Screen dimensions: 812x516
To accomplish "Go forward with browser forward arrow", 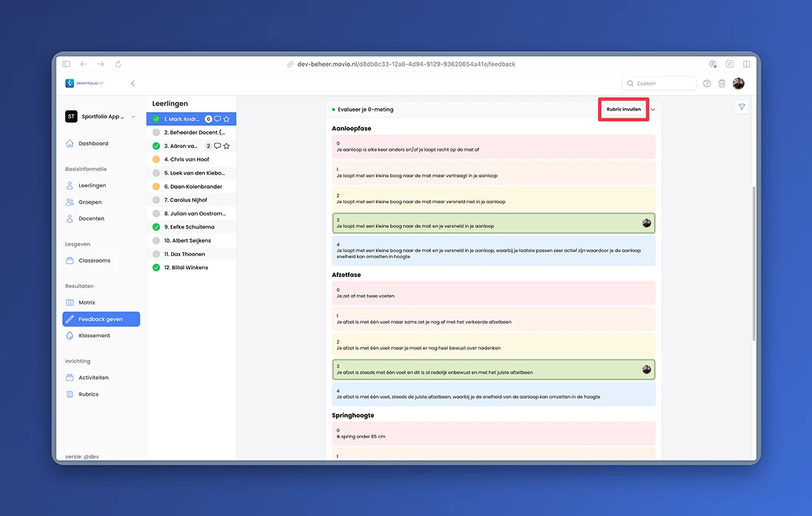I will pyautogui.click(x=101, y=64).
